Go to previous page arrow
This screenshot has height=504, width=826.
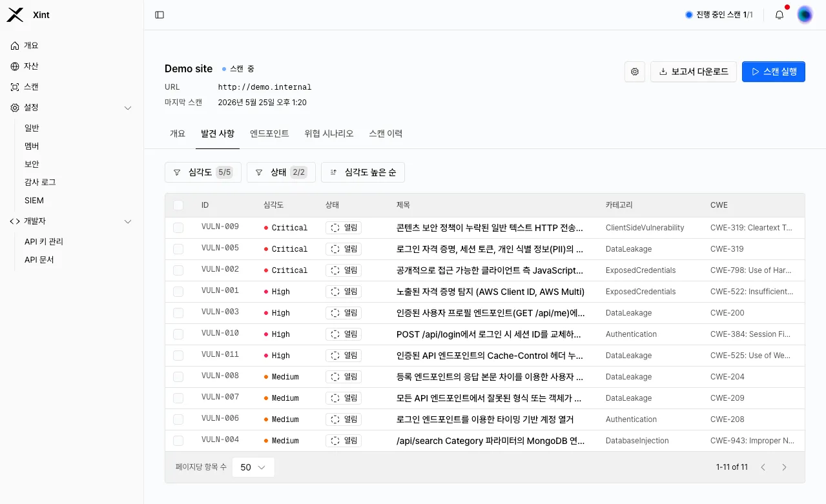pyautogui.click(x=763, y=467)
